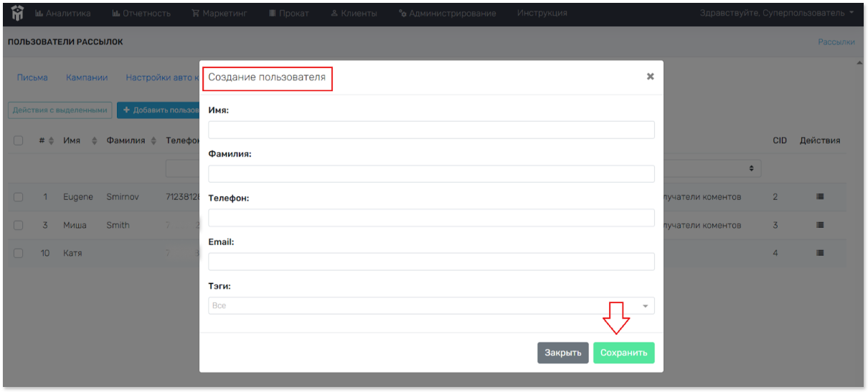Close the dialog with the X icon
Screen dimensions: 868x392
tap(650, 77)
